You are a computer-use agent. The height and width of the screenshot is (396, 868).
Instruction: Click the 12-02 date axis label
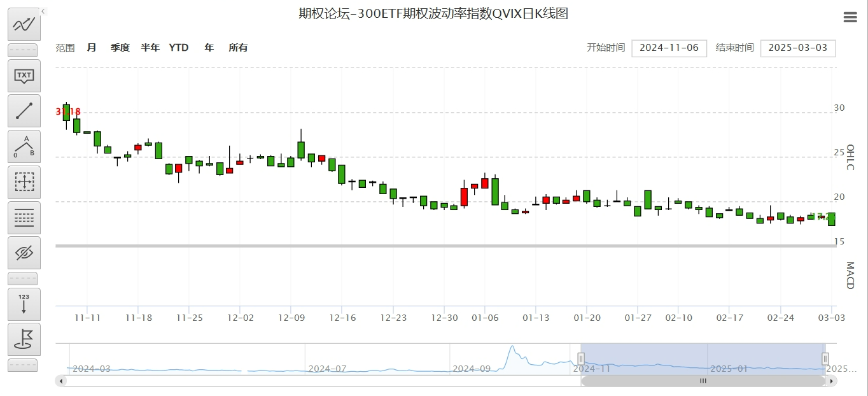click(x=241, y=318)
